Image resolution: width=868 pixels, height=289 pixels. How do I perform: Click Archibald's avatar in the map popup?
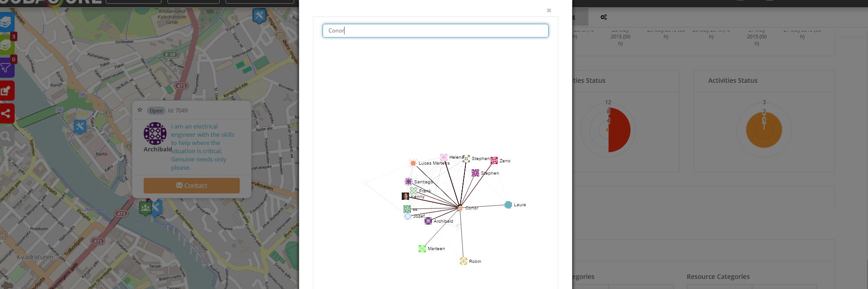(155, 134)
